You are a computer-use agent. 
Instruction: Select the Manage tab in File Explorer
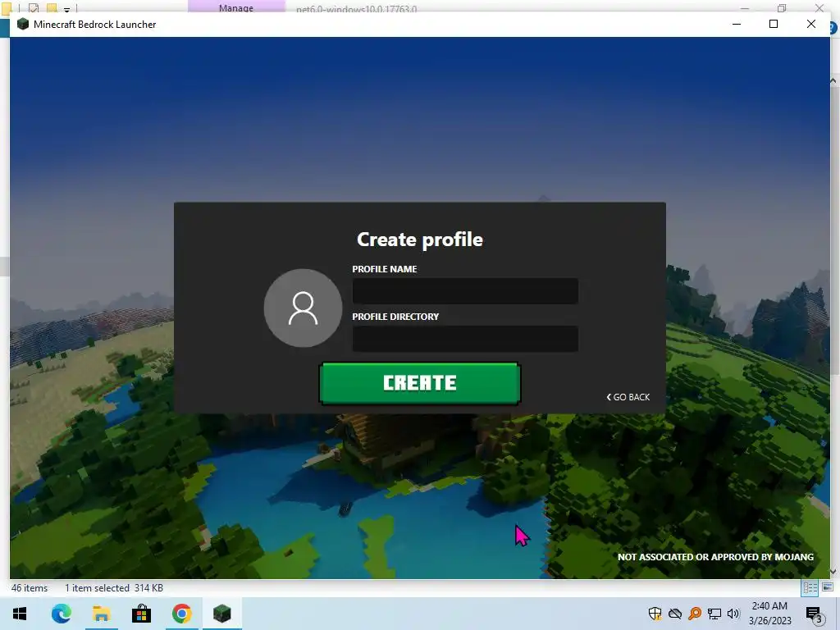pos(235,7)
